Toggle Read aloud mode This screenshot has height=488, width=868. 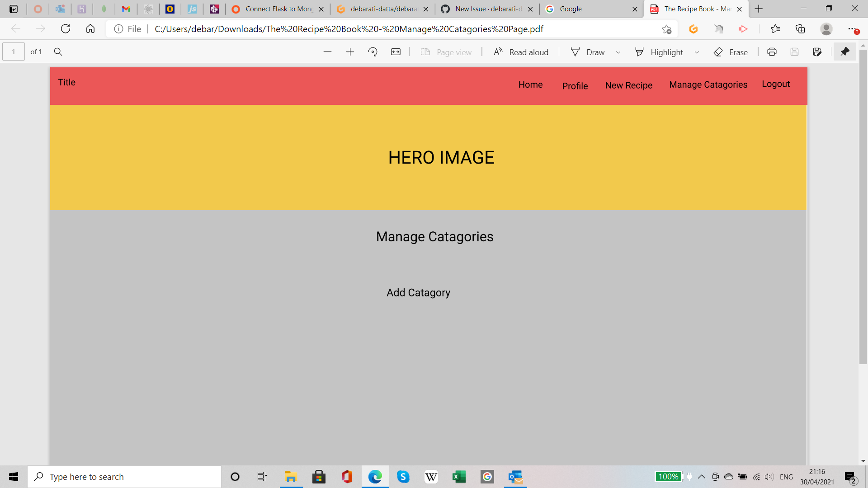(x=521, y=52)
